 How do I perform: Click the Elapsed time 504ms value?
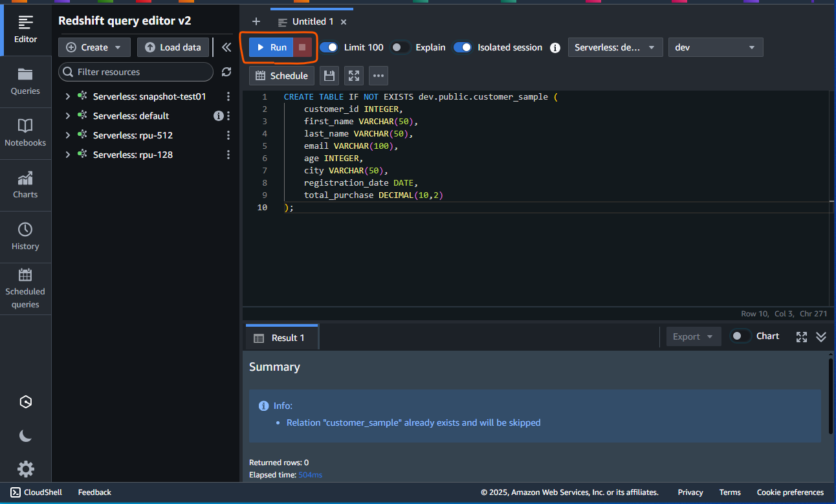[x=310, y=475]
